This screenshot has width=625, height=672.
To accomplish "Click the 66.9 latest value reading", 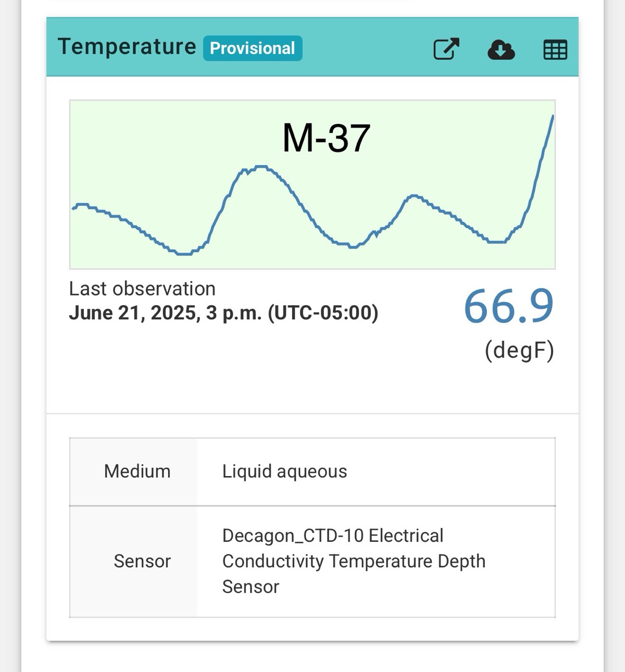I will [509, 306].
